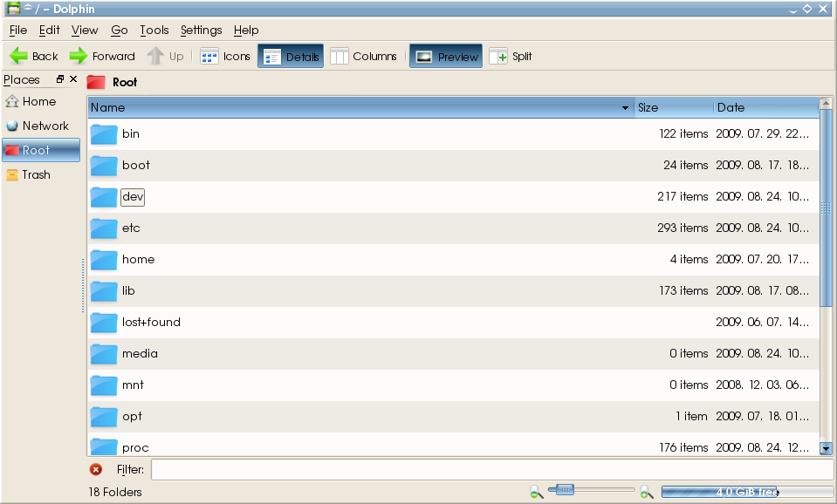Click the vertical scrollbar thumb
The image size is (837, 504).
click(x=826, y=208)
